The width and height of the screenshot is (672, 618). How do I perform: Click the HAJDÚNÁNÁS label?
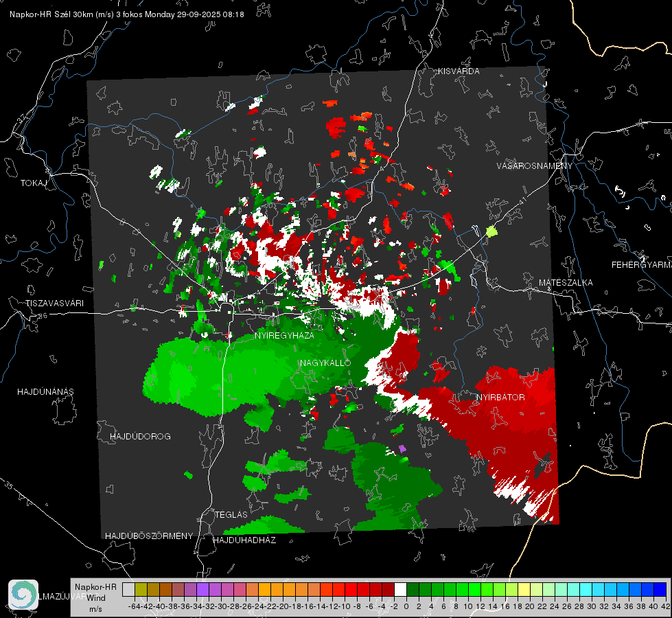point(45,391)
